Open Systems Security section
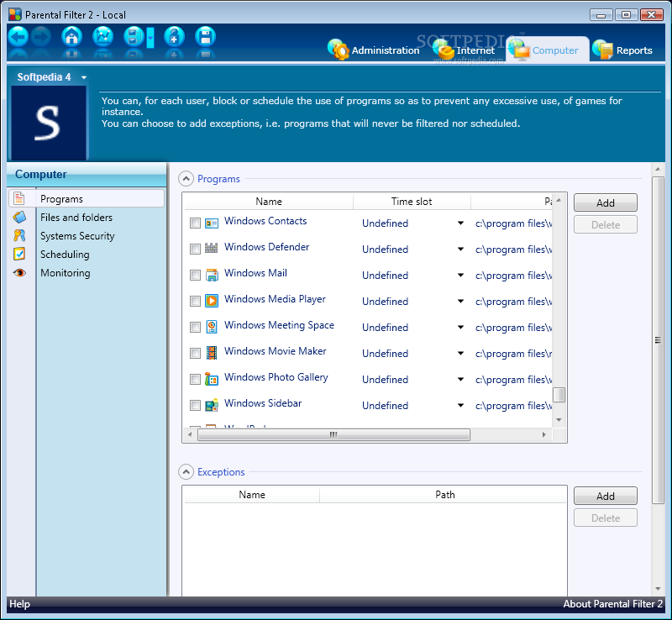Image resolution: width=672 pixels, height=620 pixels. point(77,236)
